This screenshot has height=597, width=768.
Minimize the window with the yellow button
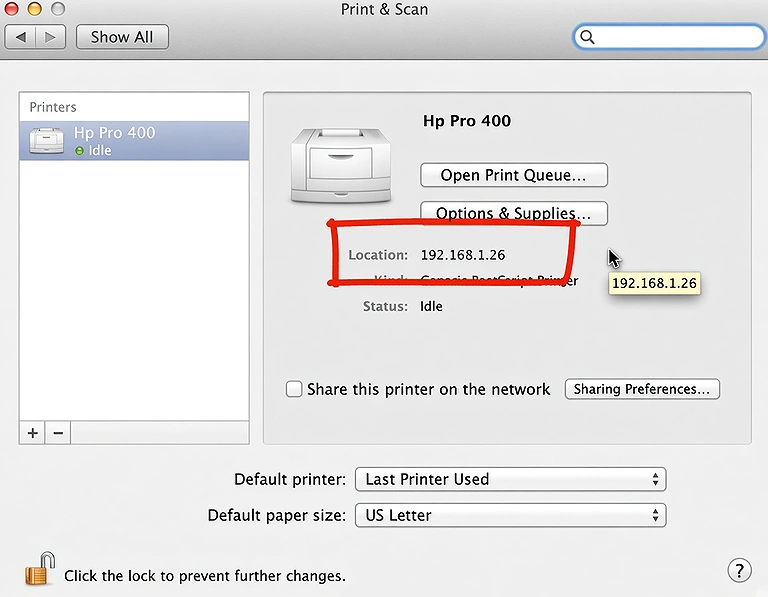[34, 8]
